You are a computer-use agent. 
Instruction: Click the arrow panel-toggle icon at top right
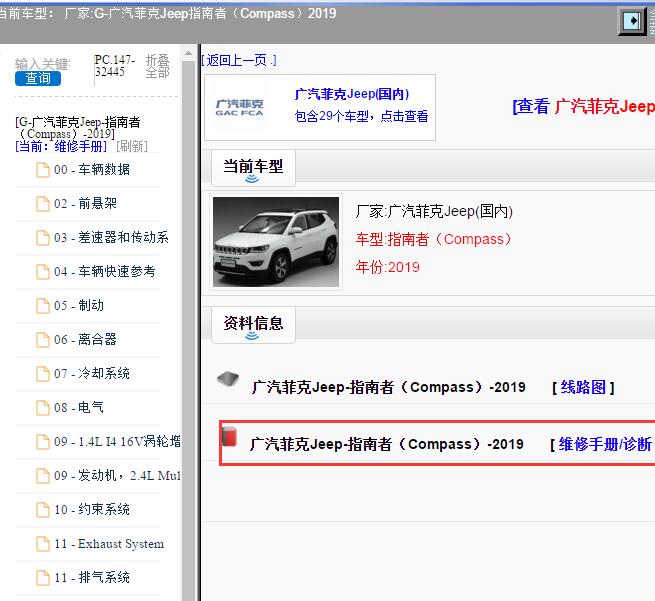click(632, 20)
